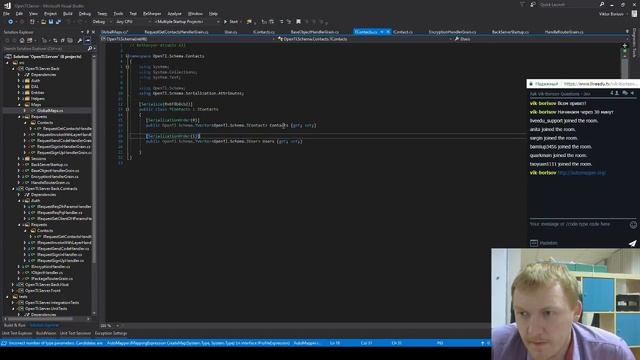The height and width of the screenshot is (360, 640).
Task: Switch to the RequestGetContactsHandlerGrain.cs tab
Action: tap(176, 32)
